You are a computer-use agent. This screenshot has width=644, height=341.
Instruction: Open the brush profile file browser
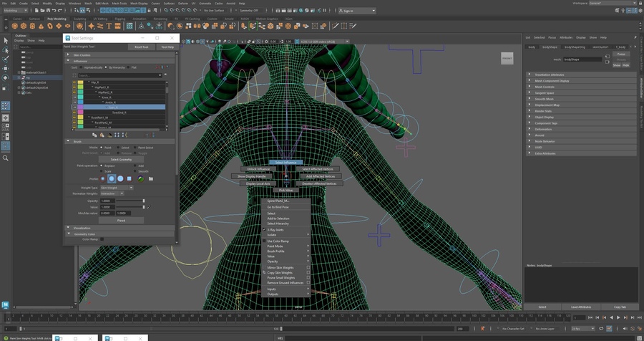(151, 178)
